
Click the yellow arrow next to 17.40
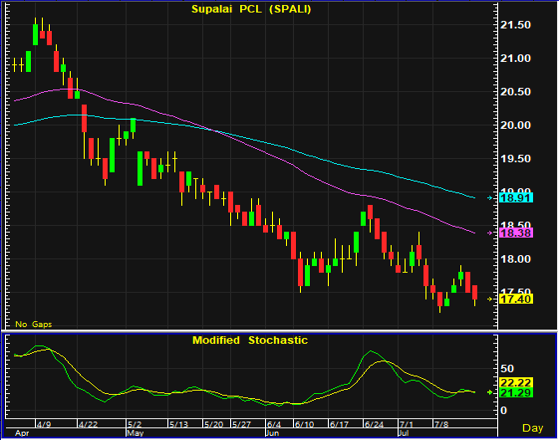[x=490, y=299]
